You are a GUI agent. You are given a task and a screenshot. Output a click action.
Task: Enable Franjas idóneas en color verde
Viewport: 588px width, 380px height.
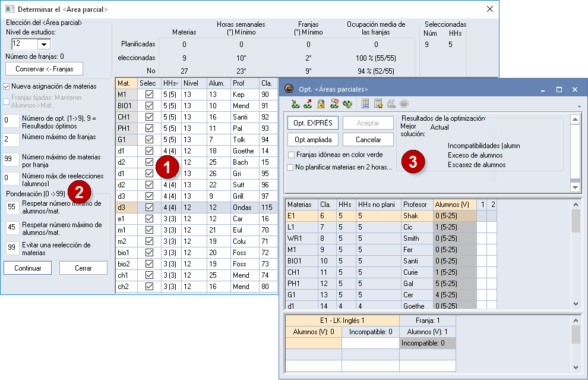tap(291, 155)
